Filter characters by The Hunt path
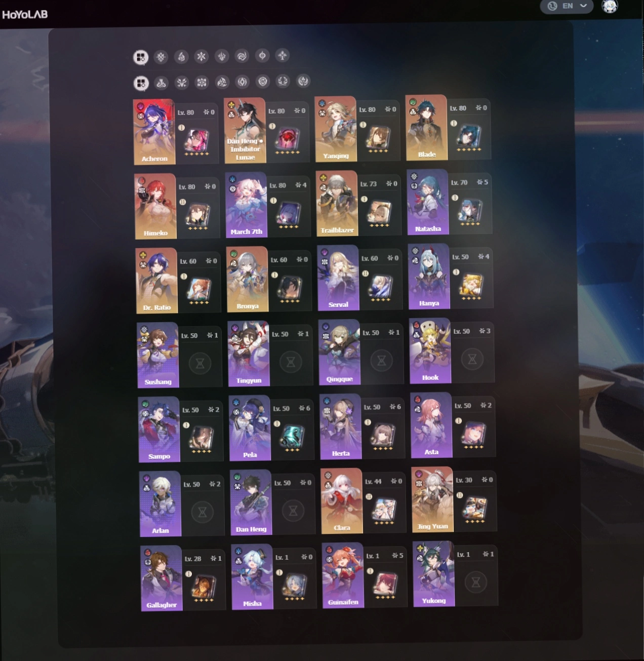This screenshot has height=661, width=644. point(182,82)
